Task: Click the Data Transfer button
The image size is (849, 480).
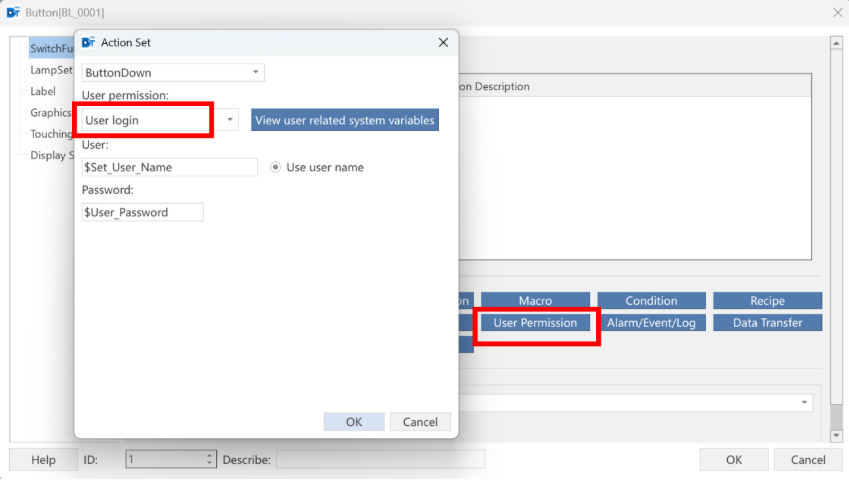Action: (x=767, y=323)
